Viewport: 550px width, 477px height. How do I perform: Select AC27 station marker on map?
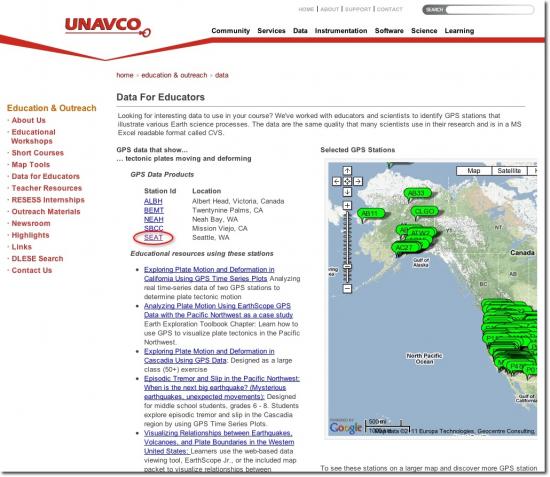pyautogui.click(x=404, y=248)
